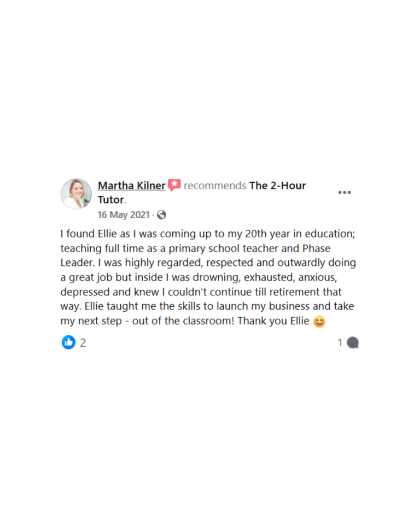
Task: Expand post actions with the three dots
Action: coord(344,191)
